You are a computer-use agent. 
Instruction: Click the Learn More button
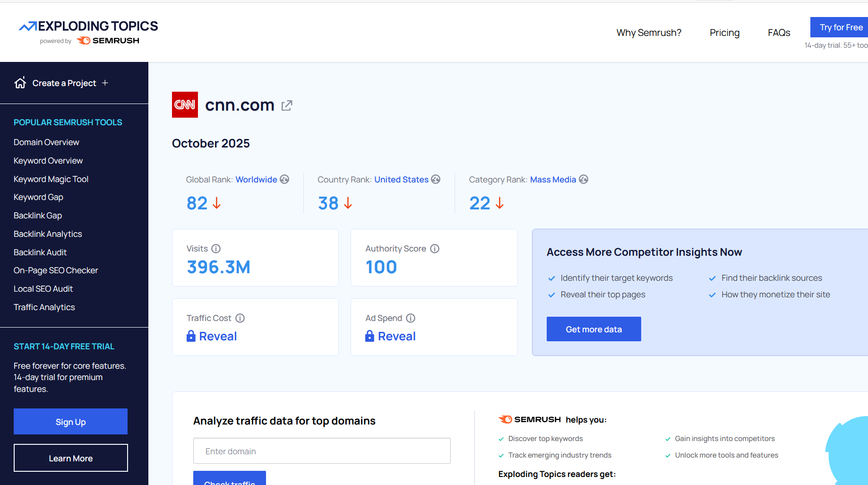click(x=71, y=458)
